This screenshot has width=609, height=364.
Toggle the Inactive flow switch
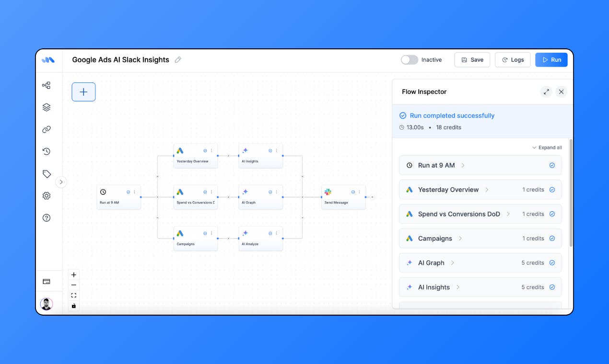[410, 60]
